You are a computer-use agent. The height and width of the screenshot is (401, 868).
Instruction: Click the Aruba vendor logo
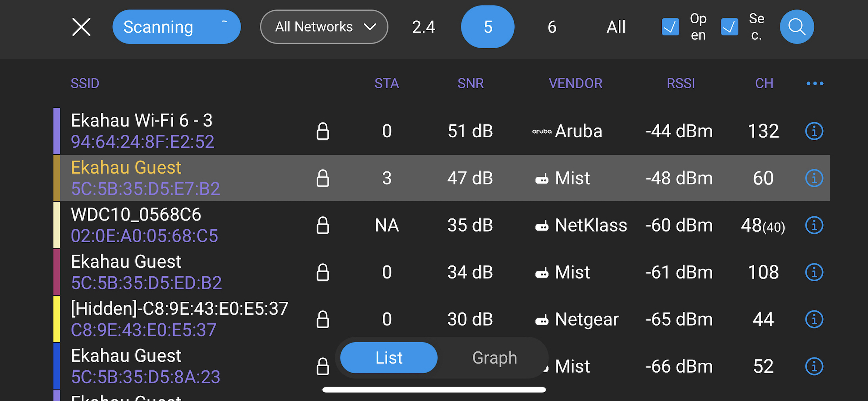click(542, 131)
